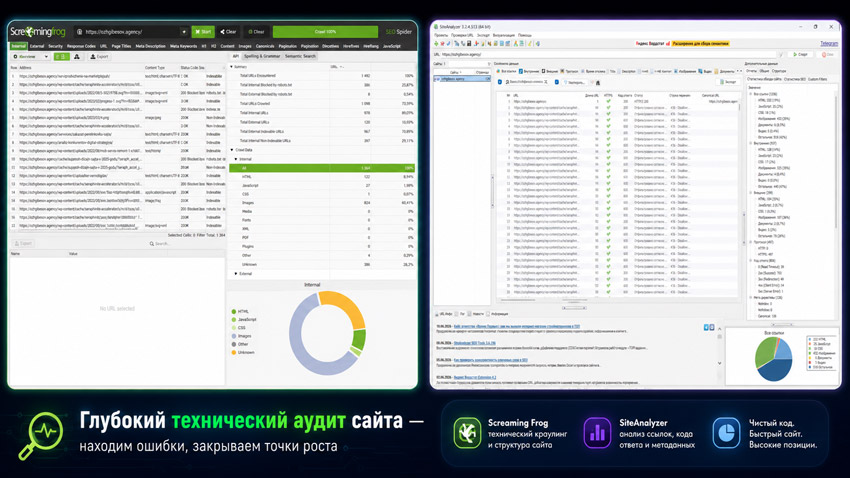
Task: Open the Изображения data tab
Action: (x=685, y=71)
